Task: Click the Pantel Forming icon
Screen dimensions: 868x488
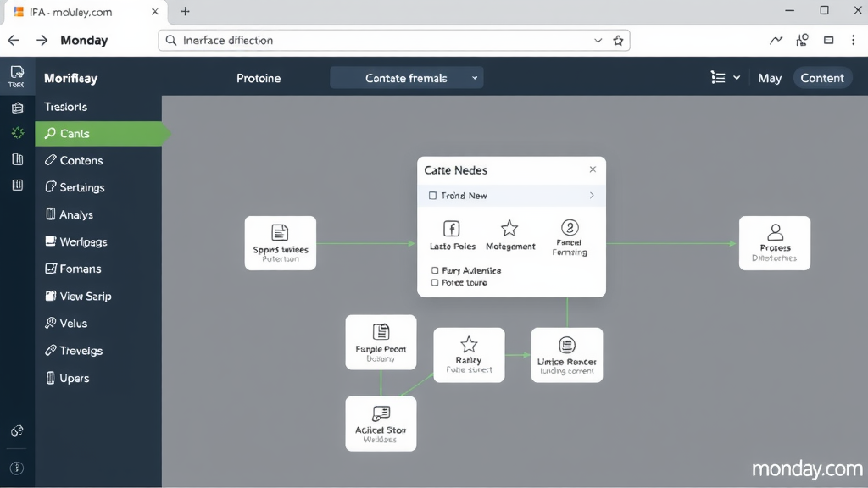Action: tap(570, 227)
